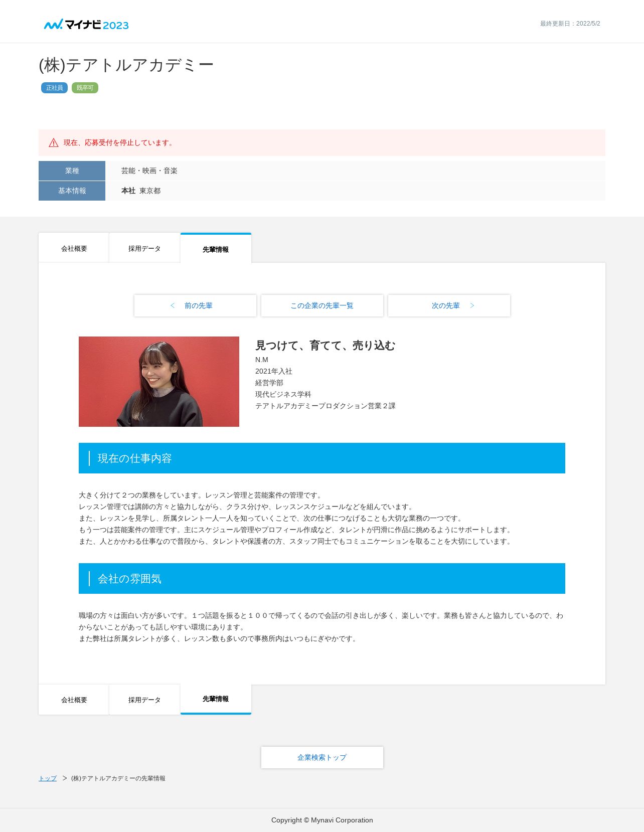Click the red warning triangle icon
This screenshot has width=644, height=832.
54,143
